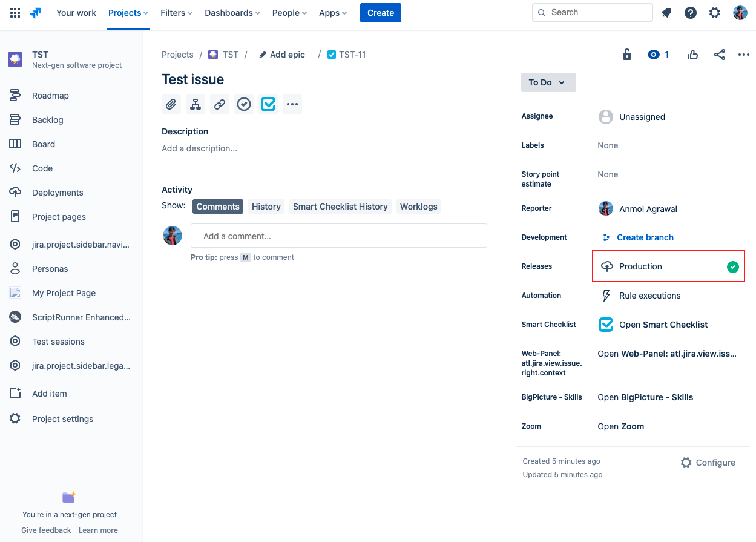Screen dimensions: 756x542
Task: Click the Add a comment field
Action: 338,236
